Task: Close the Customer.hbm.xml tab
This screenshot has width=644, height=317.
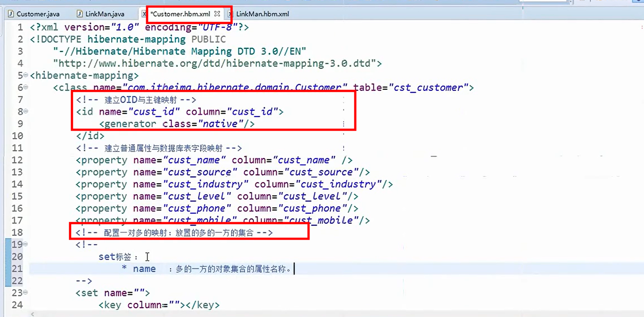Action: (217, 14)
